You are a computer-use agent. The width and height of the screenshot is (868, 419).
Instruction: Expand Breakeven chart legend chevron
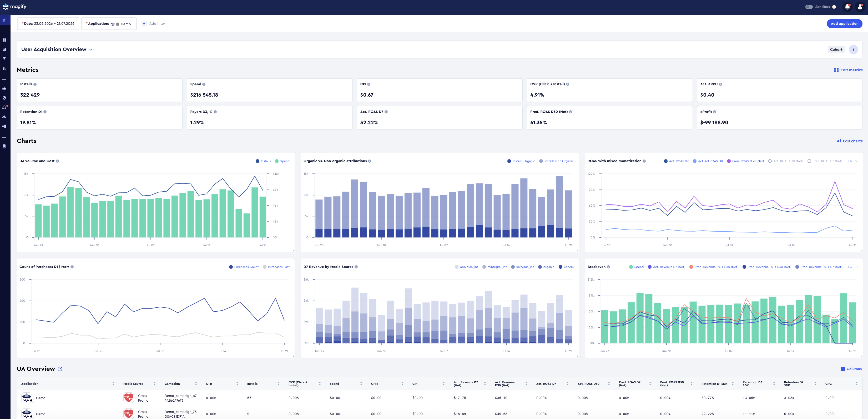tap(857, 267)
